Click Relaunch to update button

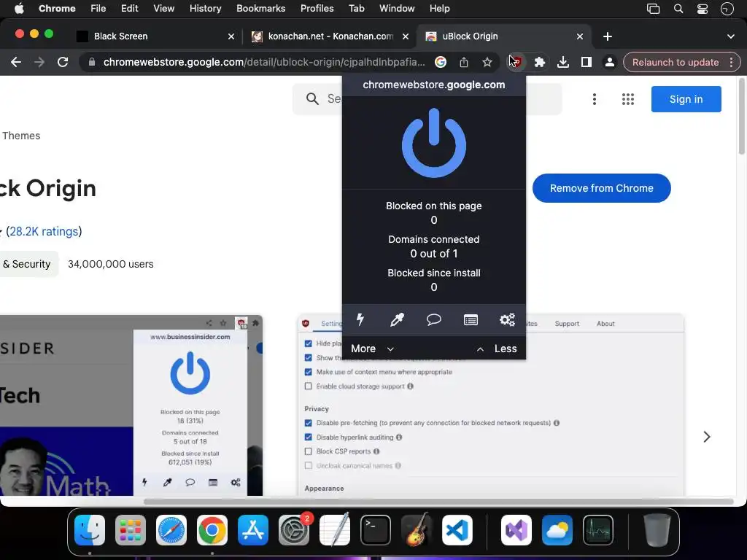(676, 62)
